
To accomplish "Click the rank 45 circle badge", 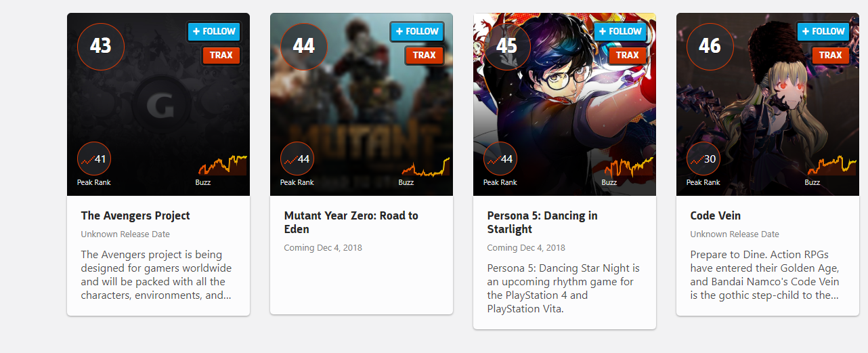I will click(x=507, y=46).
